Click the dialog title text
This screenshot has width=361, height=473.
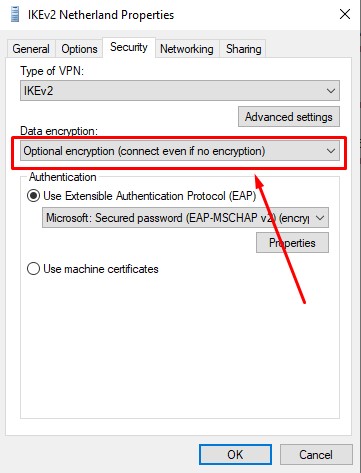101,15
